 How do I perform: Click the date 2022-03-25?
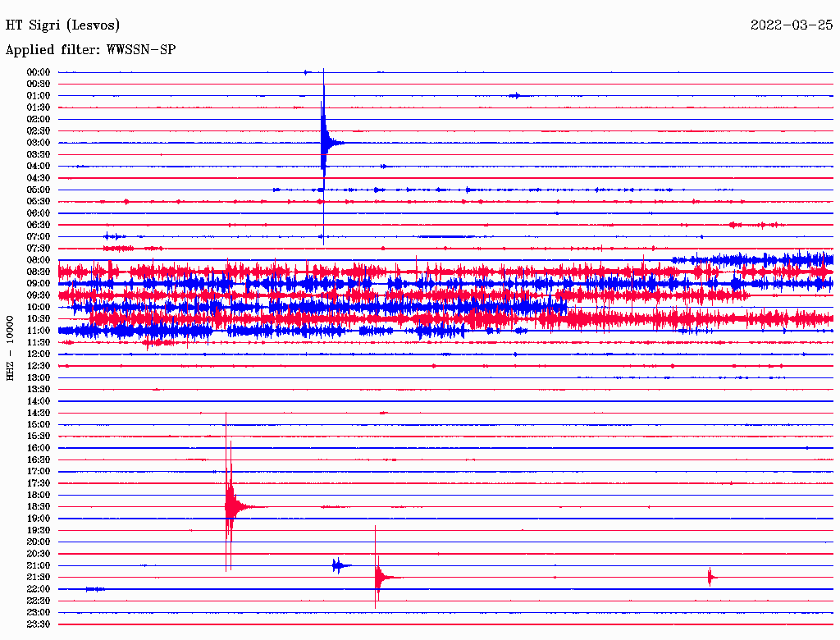[x=792, y=25]
